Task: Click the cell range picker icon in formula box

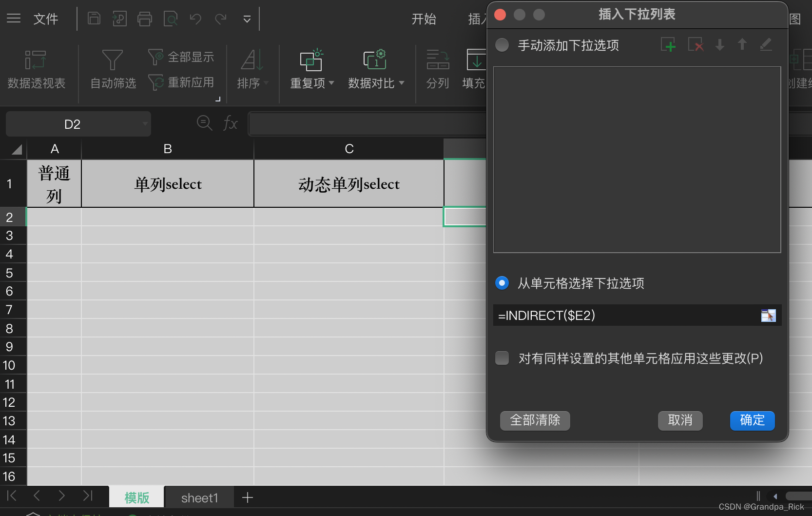Action: pyautogui.click(x=769, y=316)
